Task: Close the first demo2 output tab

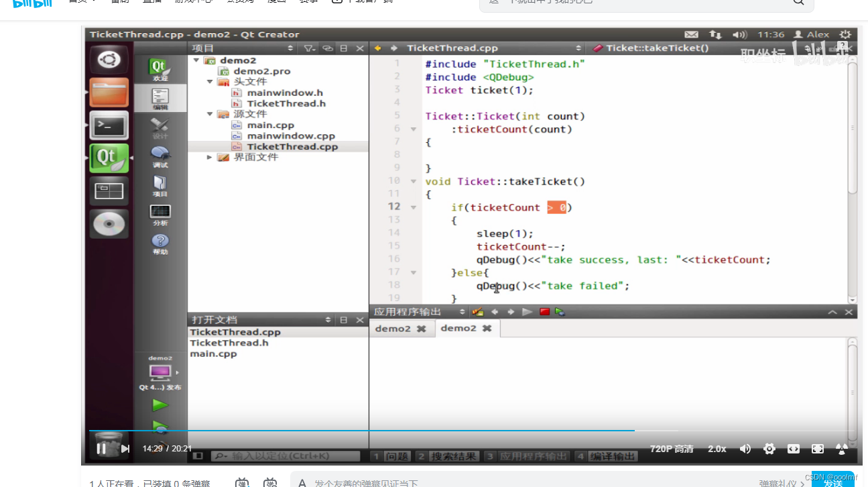Action: point(421,329)
